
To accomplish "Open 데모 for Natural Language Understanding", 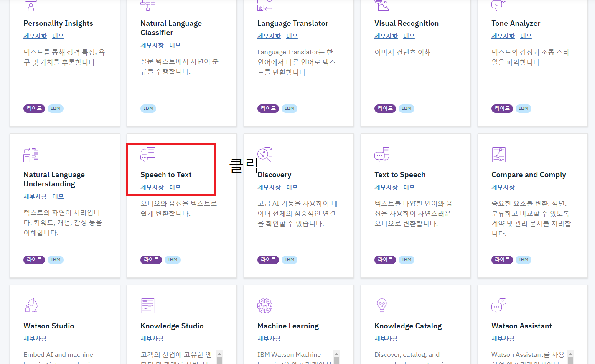I will (x=58, y=197).
